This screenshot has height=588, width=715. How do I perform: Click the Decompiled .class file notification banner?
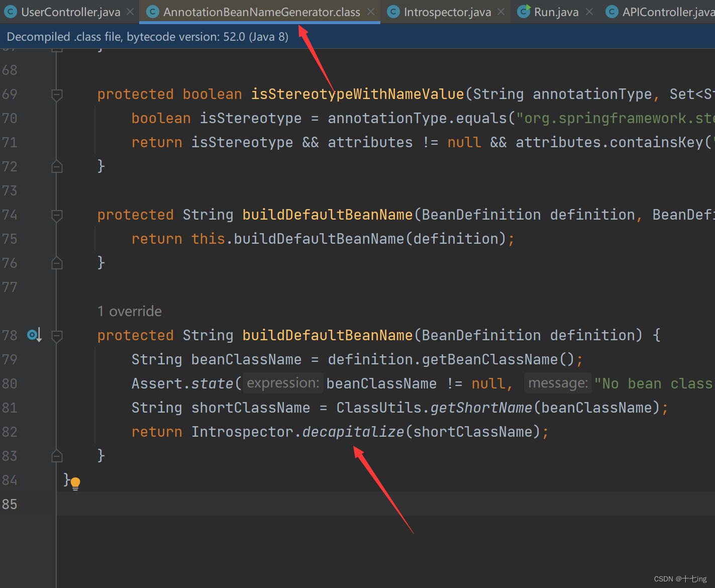coord(357,37)
